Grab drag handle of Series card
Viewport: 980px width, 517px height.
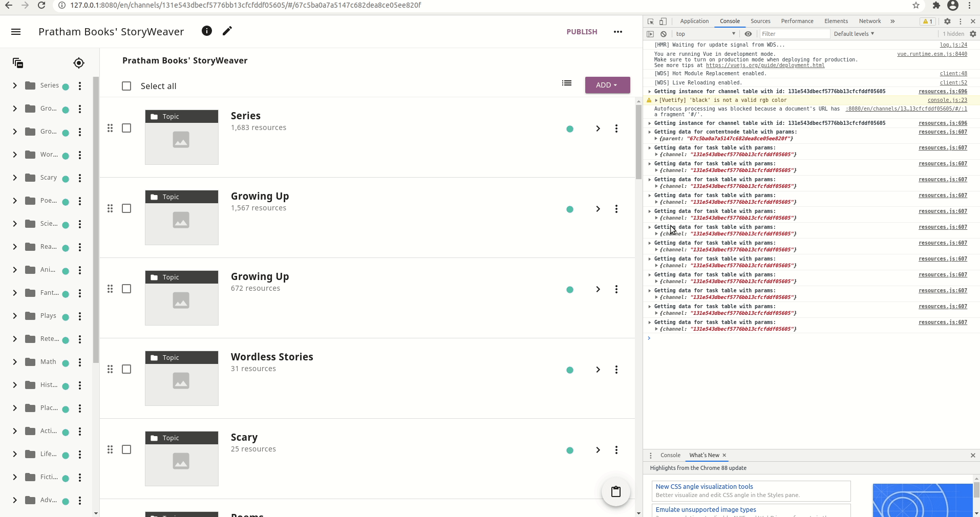[x=110, y=128]
